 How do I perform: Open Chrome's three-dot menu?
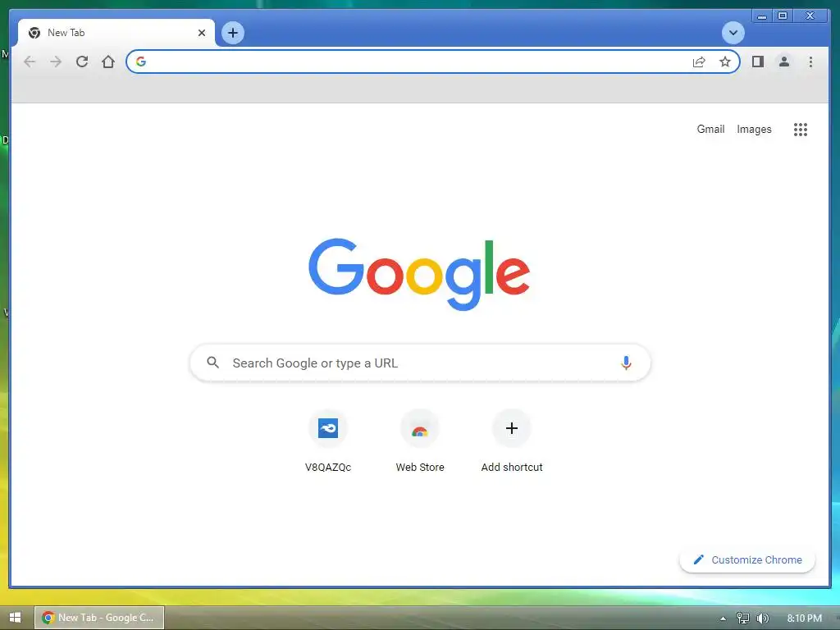point(810,62)
